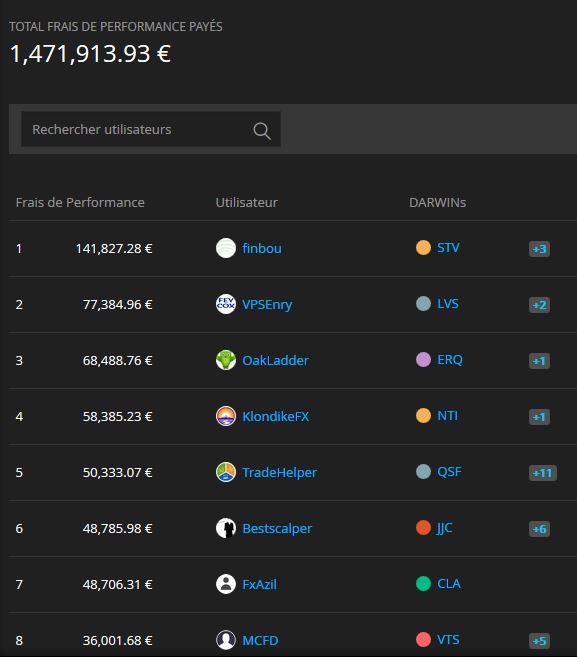Focus the Rechercher utilisateurs search field

[x=151, y=129]
